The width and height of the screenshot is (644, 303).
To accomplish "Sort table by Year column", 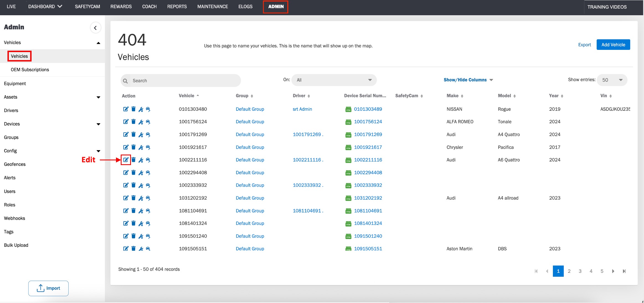I will point(556,96).
